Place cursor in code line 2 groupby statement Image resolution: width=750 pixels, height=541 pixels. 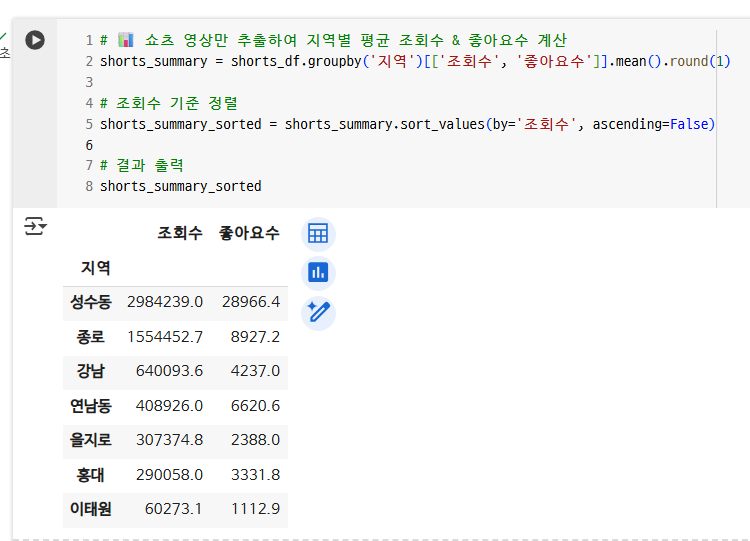tap(415, 61)
